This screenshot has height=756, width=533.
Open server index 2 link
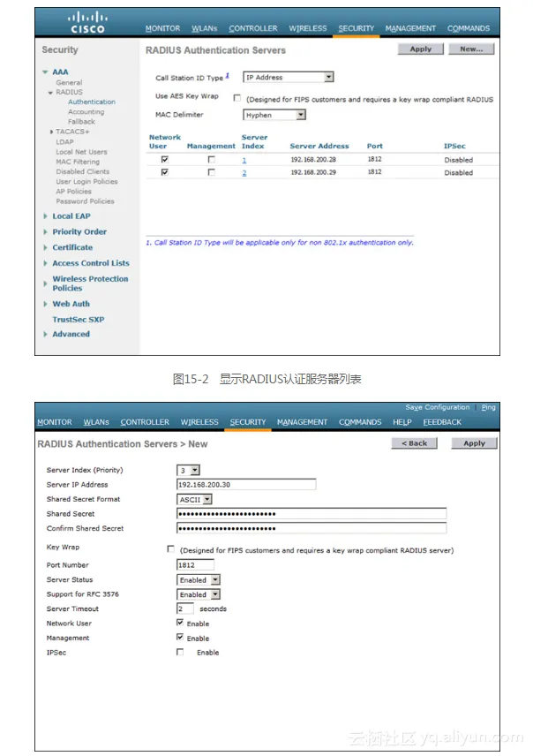[244, 172]
